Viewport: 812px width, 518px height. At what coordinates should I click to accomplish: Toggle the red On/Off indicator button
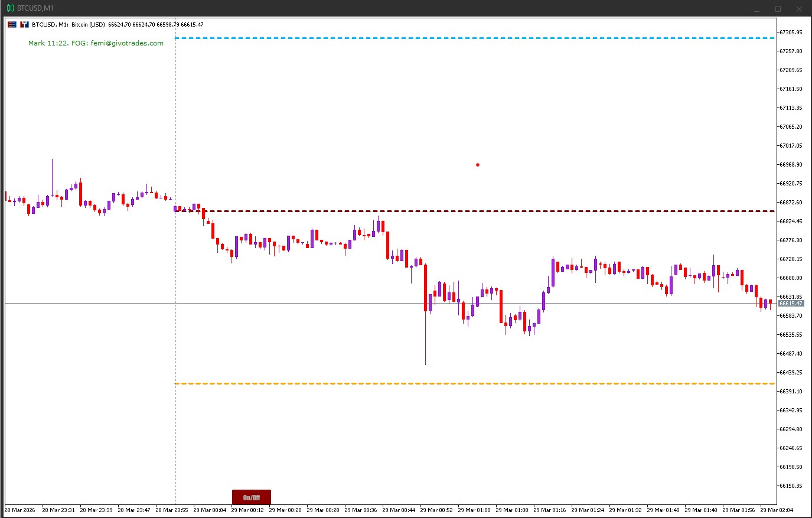pyautogui.click(x=250, y=497)
